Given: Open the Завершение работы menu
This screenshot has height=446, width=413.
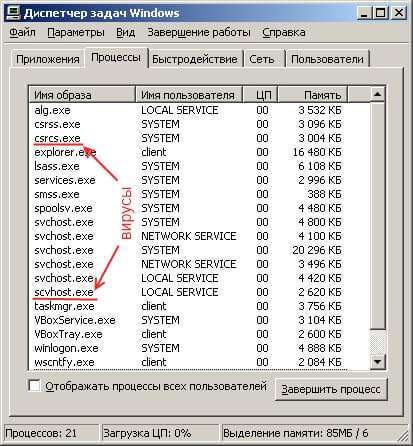Looking at the screenshot, I should click(x=199, y=33).
